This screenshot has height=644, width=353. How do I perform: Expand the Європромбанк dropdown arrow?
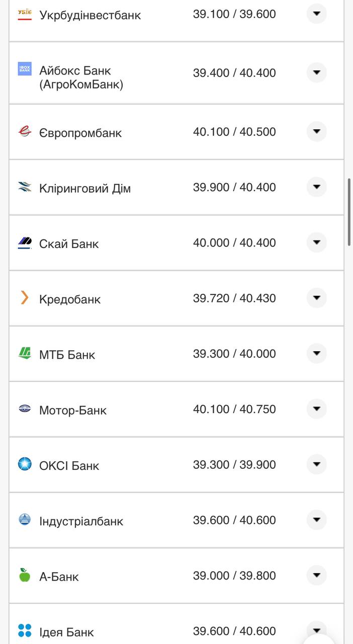coord(316,131)
